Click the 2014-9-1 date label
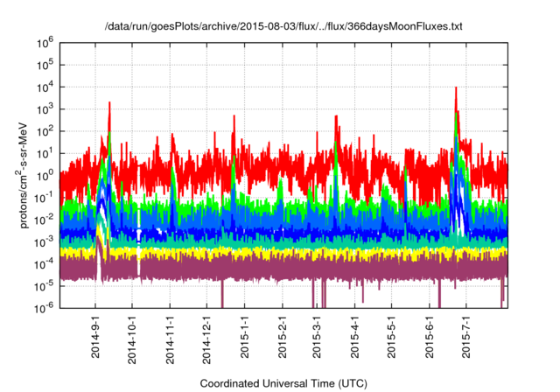The width and height of the screenshot is (560, 392). click(x=95, y=336)
